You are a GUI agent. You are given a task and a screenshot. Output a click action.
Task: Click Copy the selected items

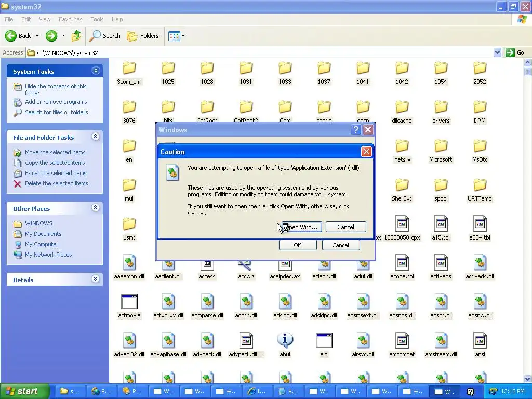pos(55,163)
